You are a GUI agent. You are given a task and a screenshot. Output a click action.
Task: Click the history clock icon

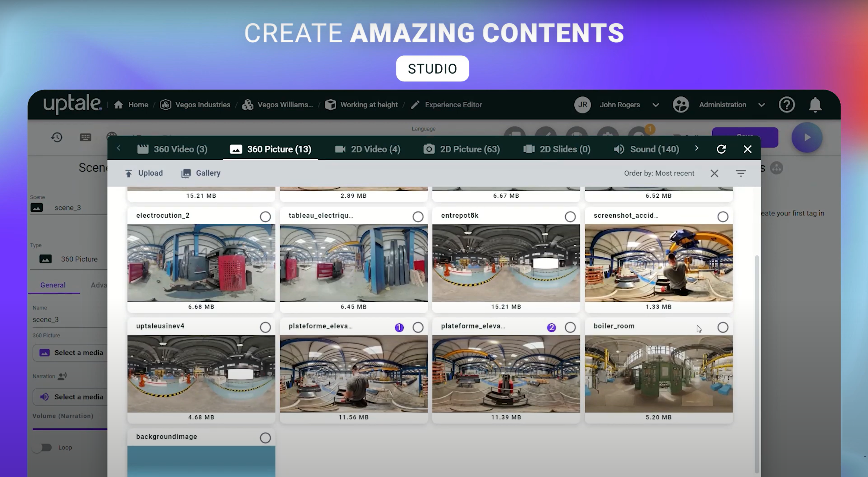click(57, 137)
